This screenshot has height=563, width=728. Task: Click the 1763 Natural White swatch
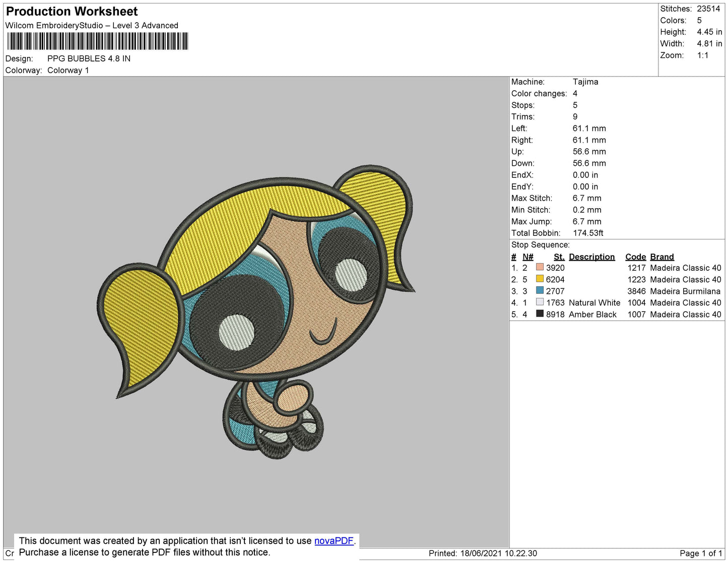pos(540,302)
